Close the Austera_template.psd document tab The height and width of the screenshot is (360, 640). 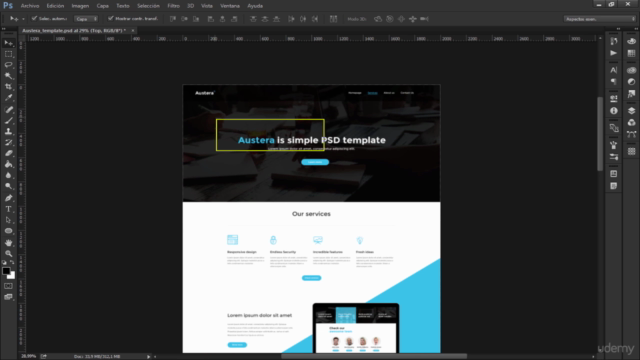tap(133, 31)
